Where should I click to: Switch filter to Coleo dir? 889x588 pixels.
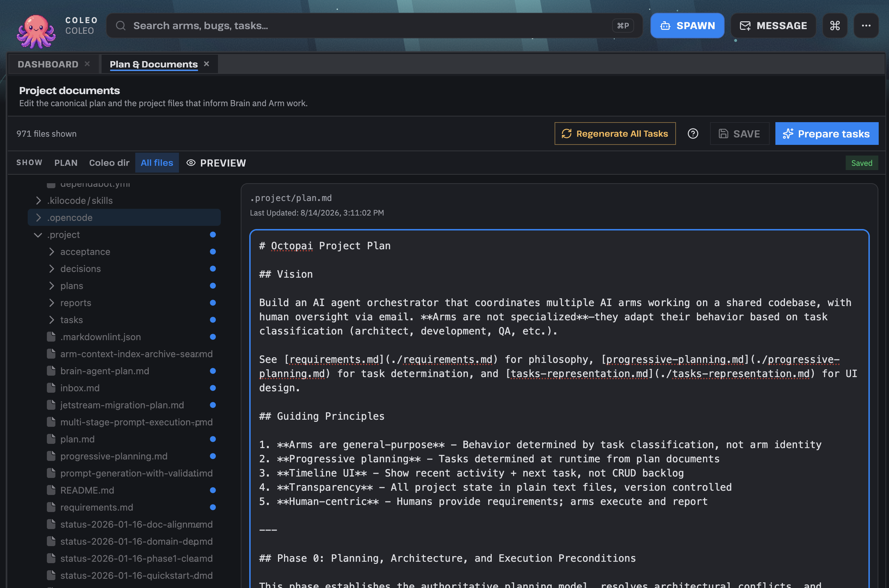pyautogui.click(x=109, y=163)
